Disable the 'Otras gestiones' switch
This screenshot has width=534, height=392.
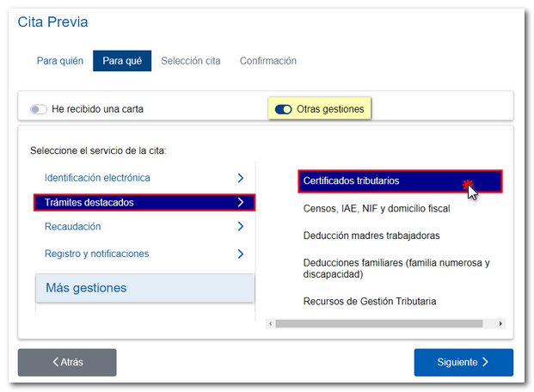[x=283, y=109]
